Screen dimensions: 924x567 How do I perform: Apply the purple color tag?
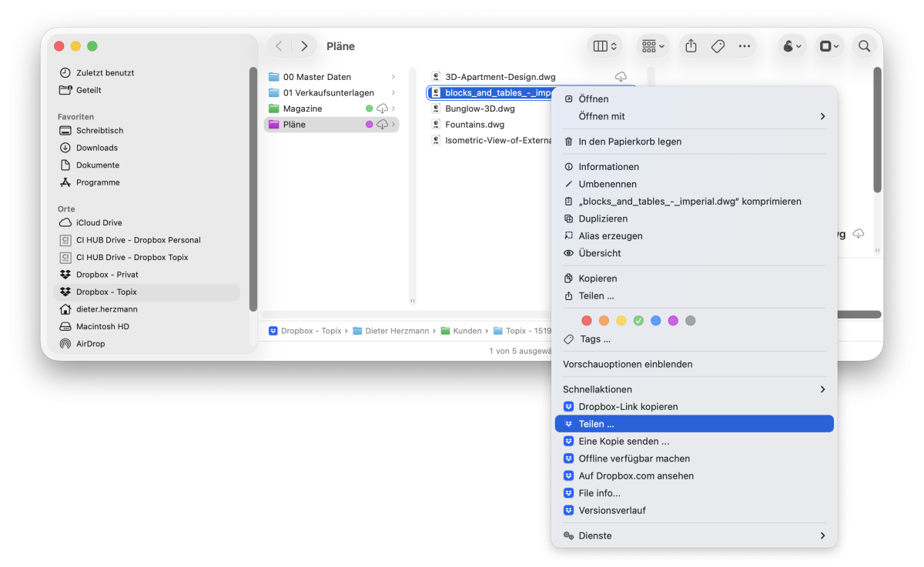pos(673,321)
